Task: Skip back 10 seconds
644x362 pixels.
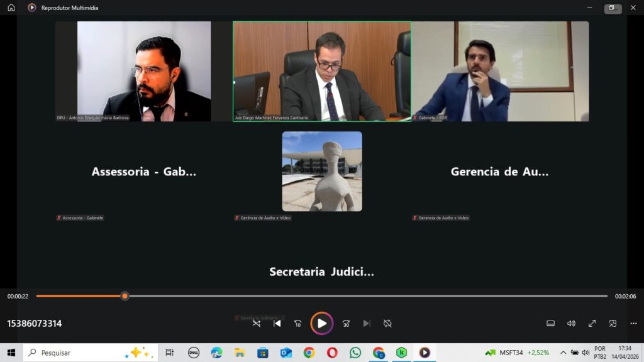Action: (x=298, y=323)
